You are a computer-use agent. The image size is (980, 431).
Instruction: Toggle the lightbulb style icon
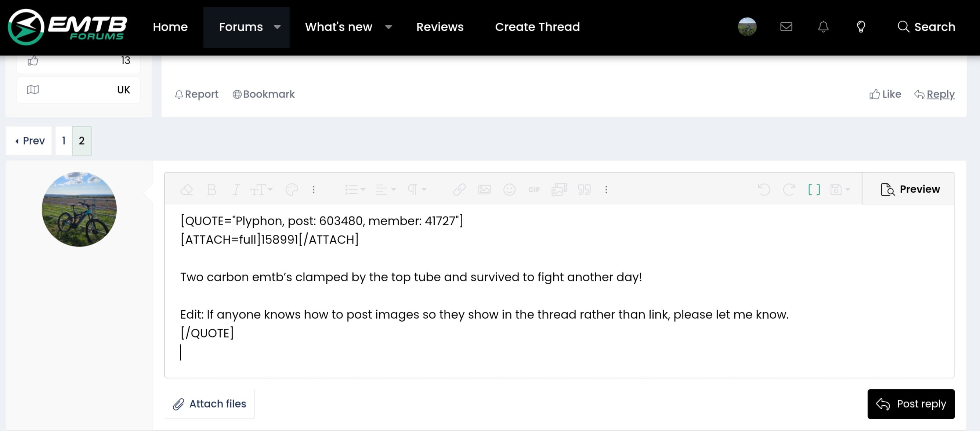[861, 27]
